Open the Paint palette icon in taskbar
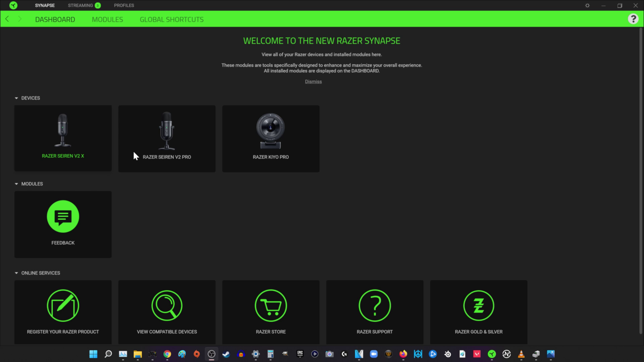The image size is (644, 362). (x=182, y=354)
